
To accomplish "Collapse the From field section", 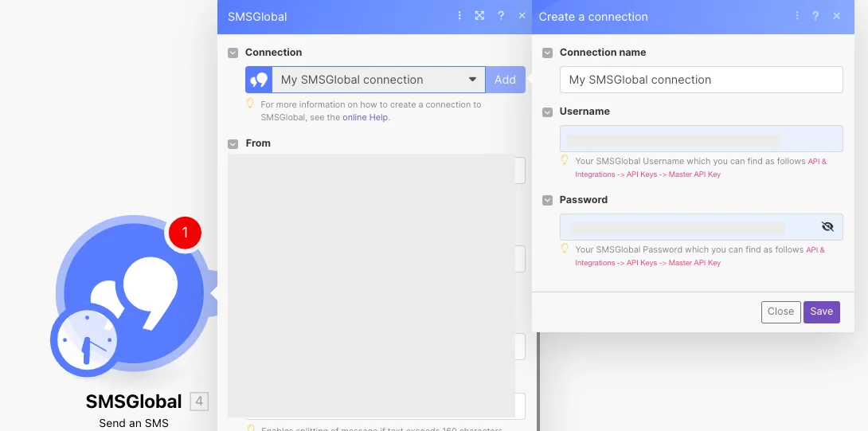I will coord(233,143).
